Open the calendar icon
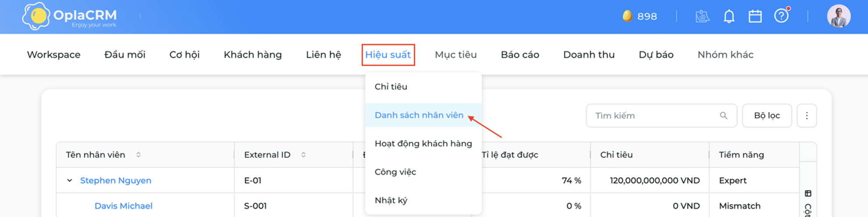The image size is (868, 217). pos(755,16)
